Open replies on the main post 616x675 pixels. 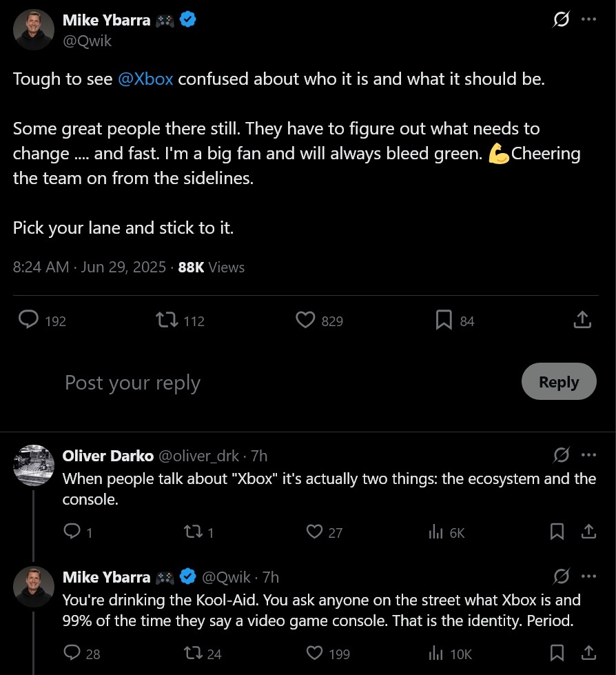[x=28, y=321]
